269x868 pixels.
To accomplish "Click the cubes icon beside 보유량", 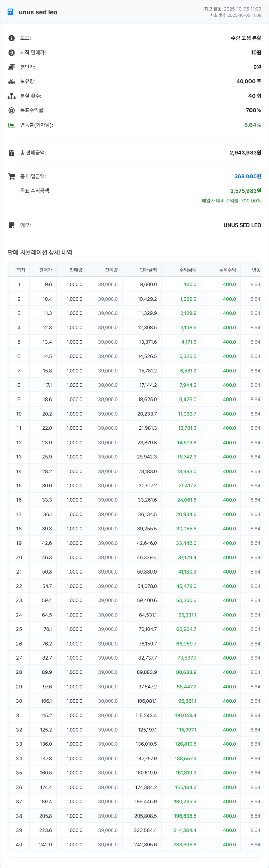I will point(12,82).
